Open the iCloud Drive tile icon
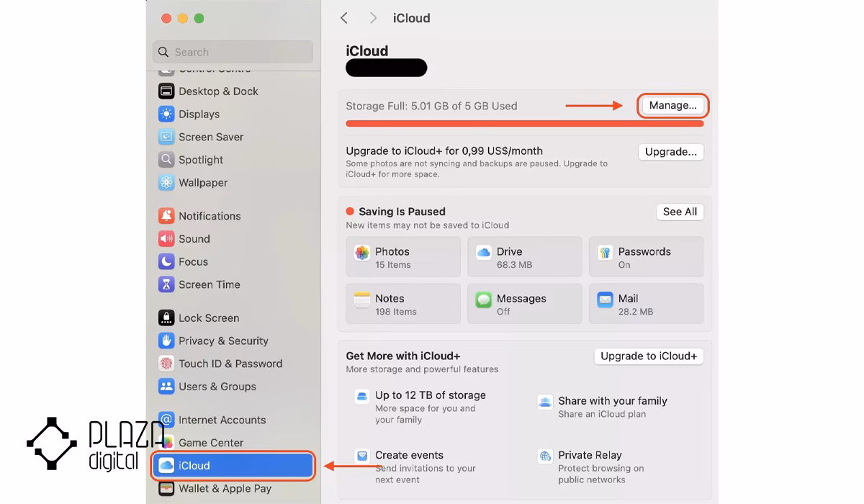The width and height of the screenshot is (864, 504). pos(484,253)
